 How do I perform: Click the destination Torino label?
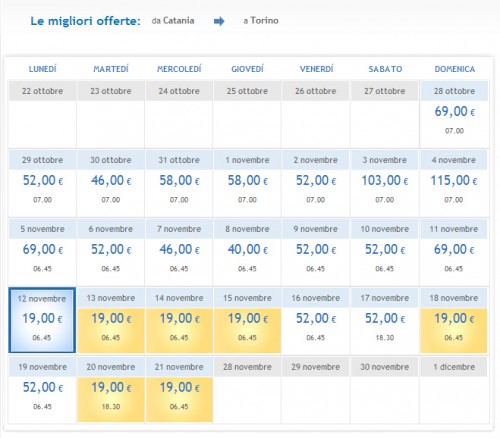tap(264, 21)
